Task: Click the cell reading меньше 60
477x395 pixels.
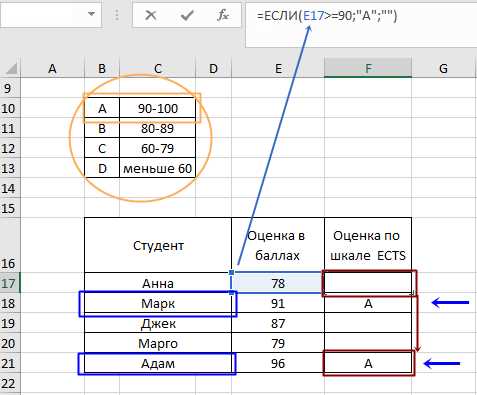Action: point(158,168)
